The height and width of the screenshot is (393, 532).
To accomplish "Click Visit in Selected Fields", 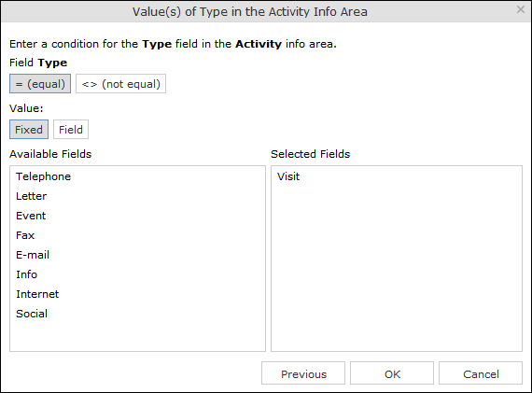I will (x=288, y=176).
